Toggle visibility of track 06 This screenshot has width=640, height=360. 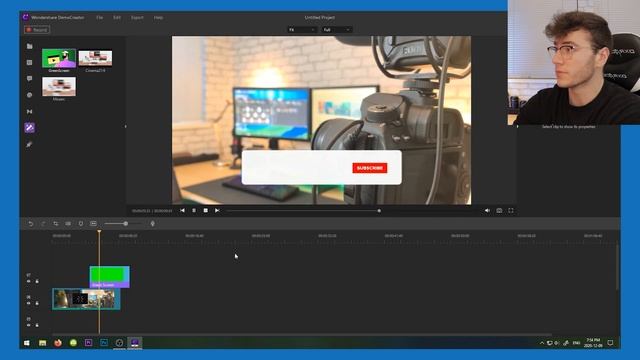(x=29, y=303)
